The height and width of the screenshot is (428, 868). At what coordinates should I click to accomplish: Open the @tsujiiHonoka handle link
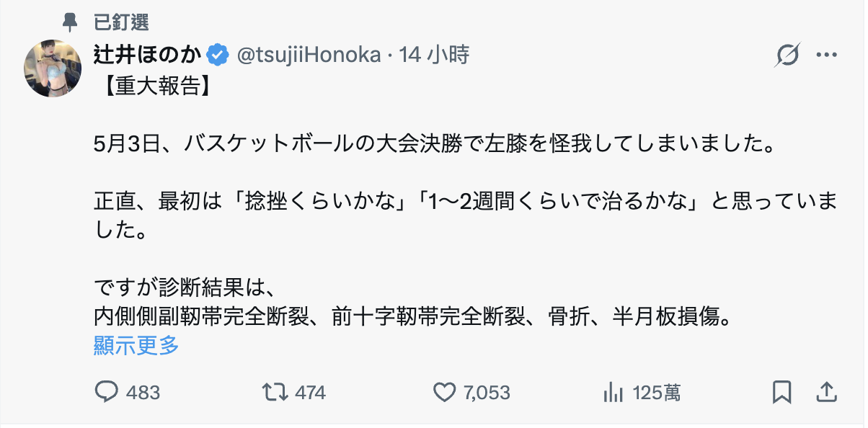click(x=309, y=54)
